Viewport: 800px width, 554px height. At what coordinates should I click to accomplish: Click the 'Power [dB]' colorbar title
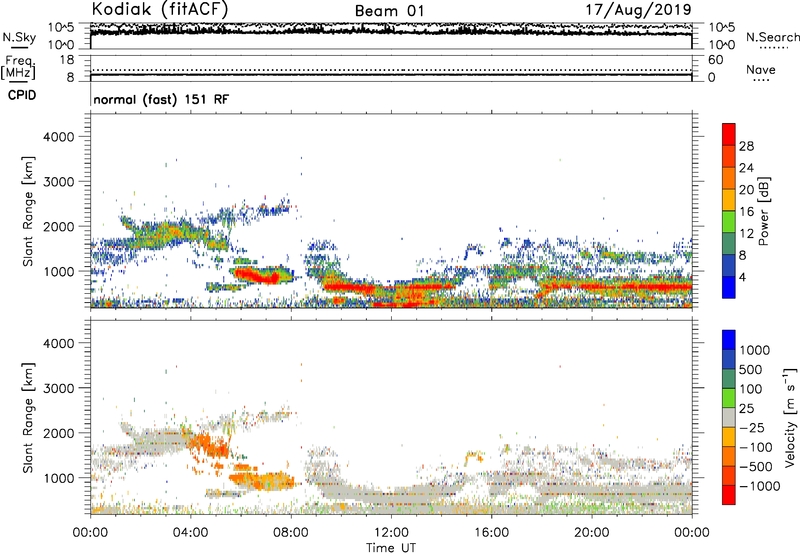click(x=763, y=211)
